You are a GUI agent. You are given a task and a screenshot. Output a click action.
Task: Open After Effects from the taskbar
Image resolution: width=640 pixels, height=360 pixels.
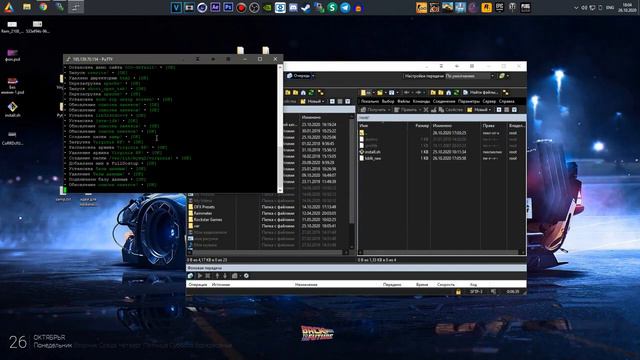pyautogui.click(x=215, y=7)
